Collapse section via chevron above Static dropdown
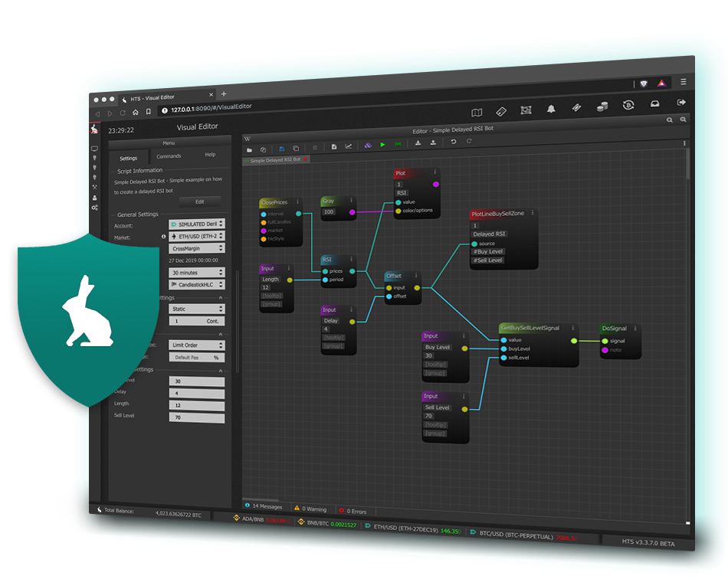728x579 pixels. (x=221, y=298)
